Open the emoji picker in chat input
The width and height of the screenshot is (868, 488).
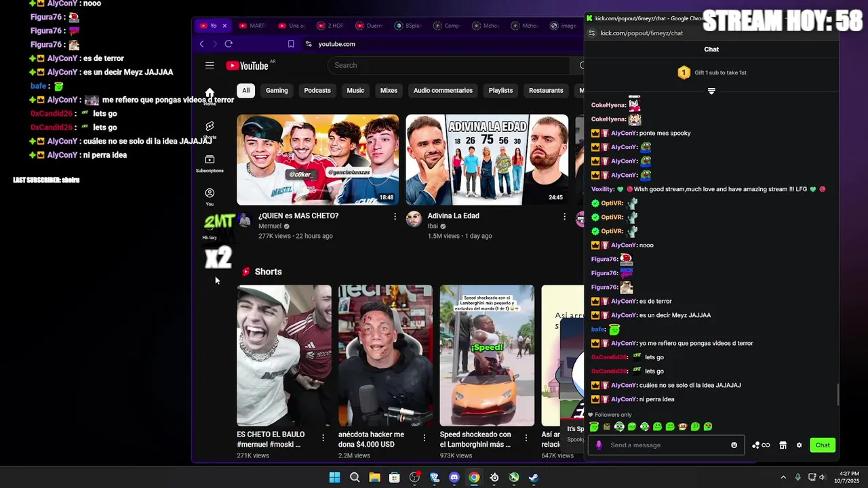coord(734,445)
